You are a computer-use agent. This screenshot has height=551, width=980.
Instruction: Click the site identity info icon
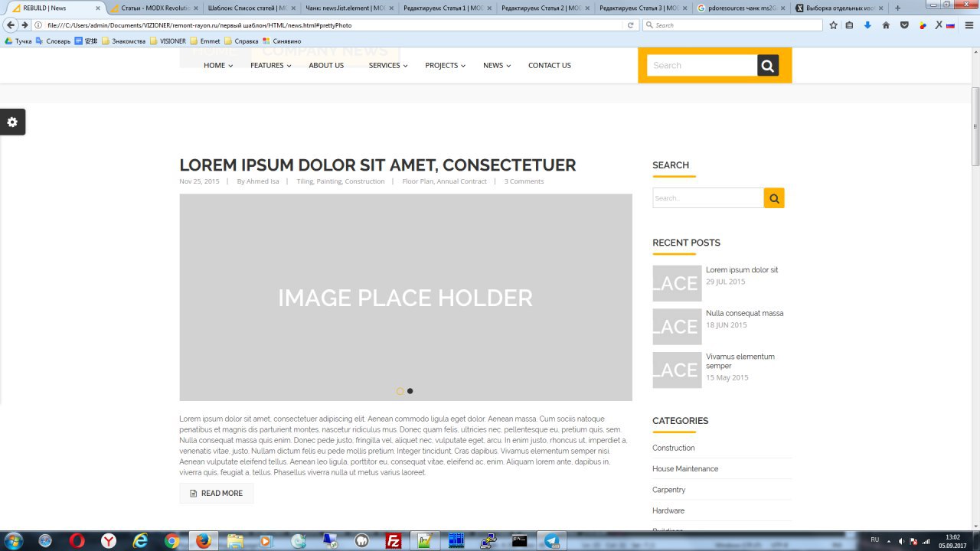click(38, 25)
